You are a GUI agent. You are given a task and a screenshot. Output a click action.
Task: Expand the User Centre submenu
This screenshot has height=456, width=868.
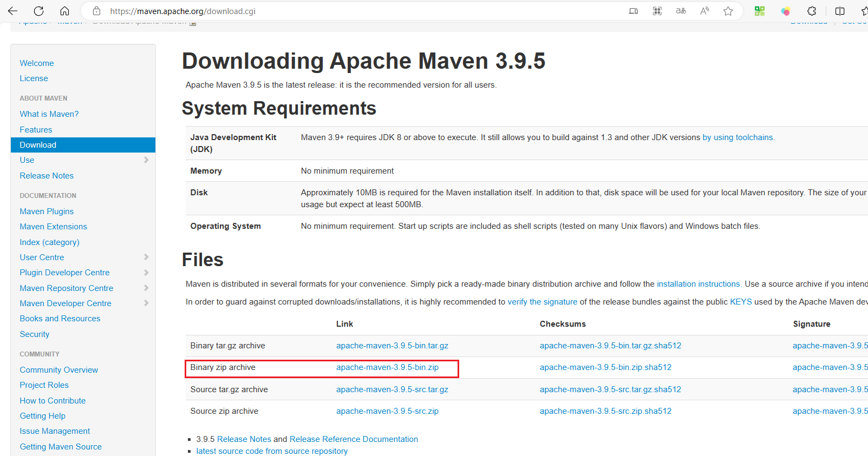click(146, 257)
